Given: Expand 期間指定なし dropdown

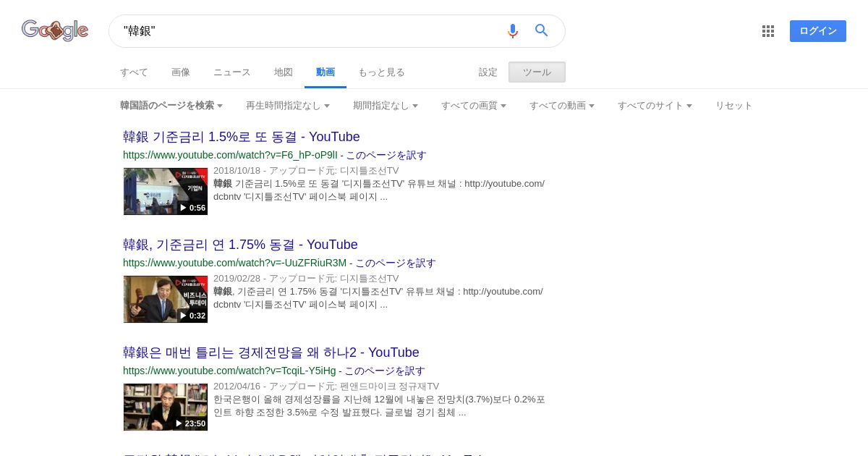Looking at the screenshot, I should pos(386,106).
